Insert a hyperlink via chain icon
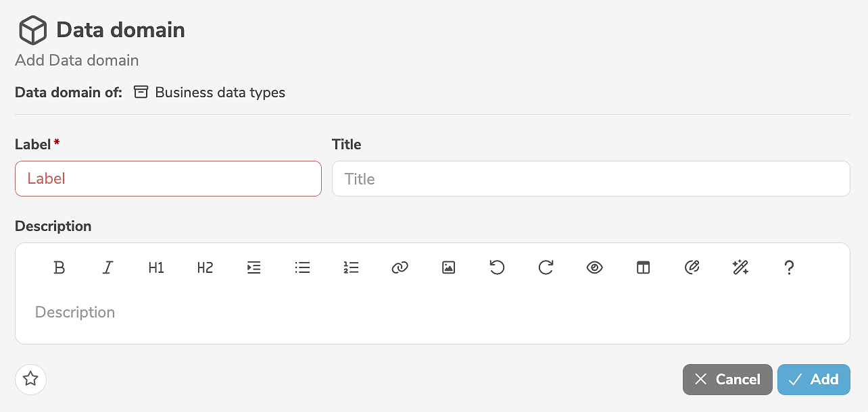This screenshot has width=868, height=412. coord(400,268)
